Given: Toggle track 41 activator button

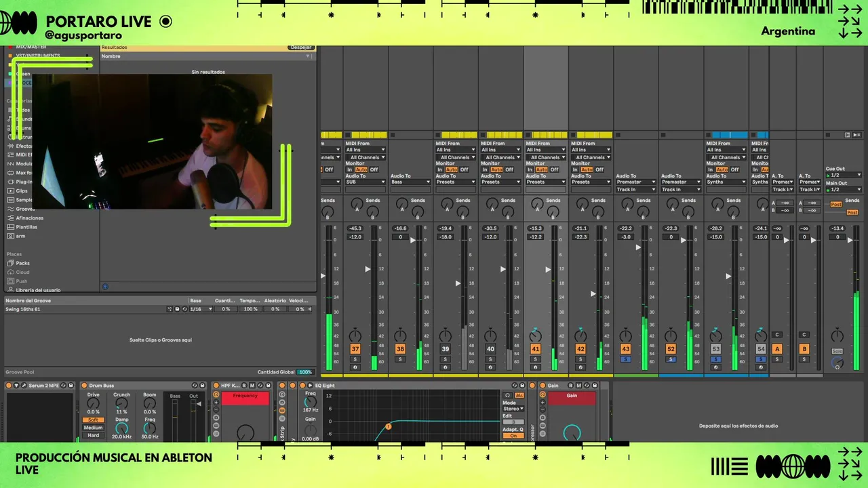Looking at the screenshot, I should [x=536, y=349].
